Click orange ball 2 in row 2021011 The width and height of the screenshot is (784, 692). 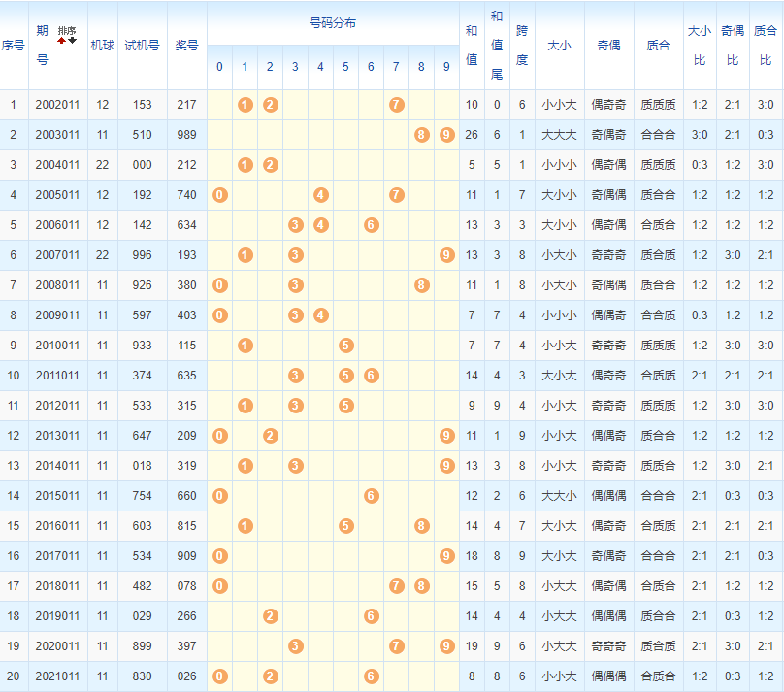270,676
